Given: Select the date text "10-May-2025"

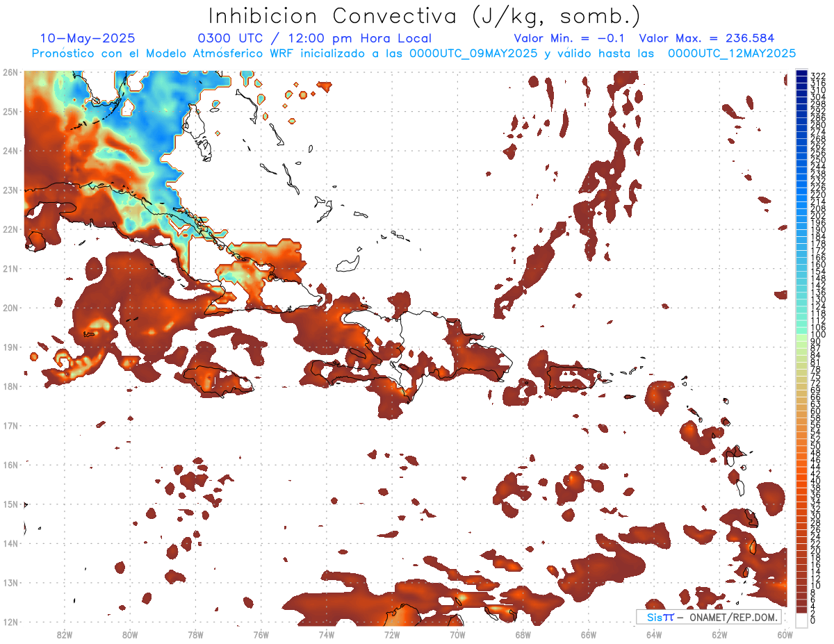Looking at the screenshot, I should pyautogui.click(x=88, y=38).
